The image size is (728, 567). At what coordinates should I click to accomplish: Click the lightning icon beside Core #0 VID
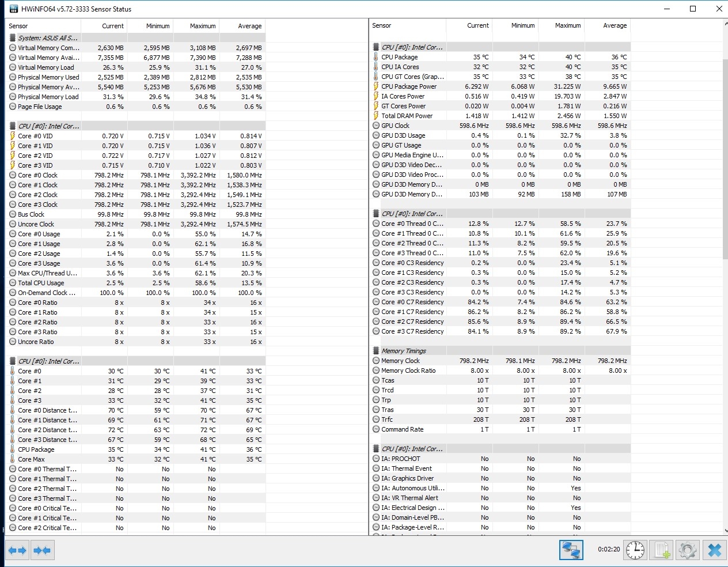13,136
